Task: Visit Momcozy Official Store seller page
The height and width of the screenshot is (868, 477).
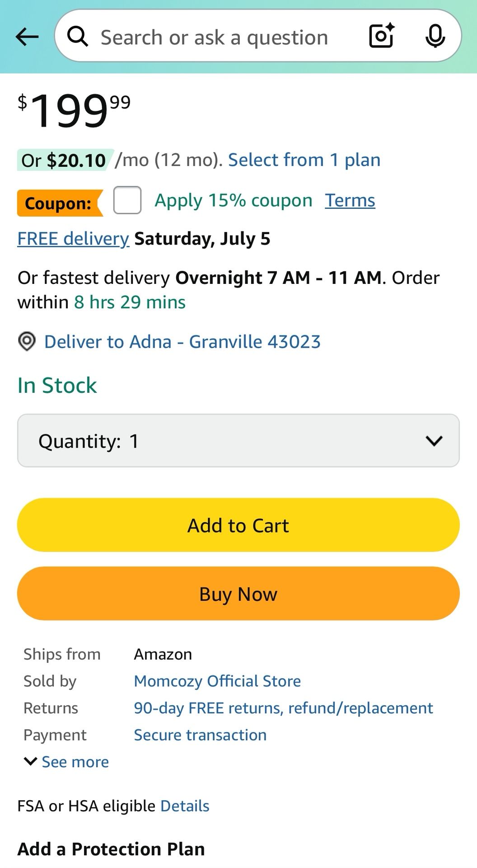Action: tap(217, 681)
